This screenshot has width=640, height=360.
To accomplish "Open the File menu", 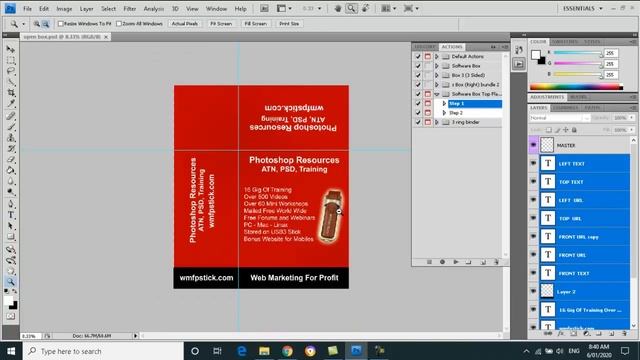I will point(27,9).
